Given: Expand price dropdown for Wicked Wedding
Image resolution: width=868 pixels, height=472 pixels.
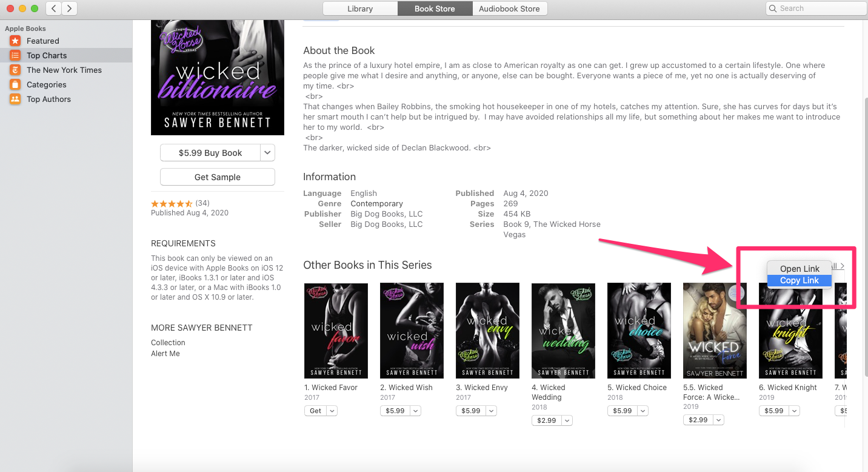Looking at the screenshot, I should click(x=567, y=420).
